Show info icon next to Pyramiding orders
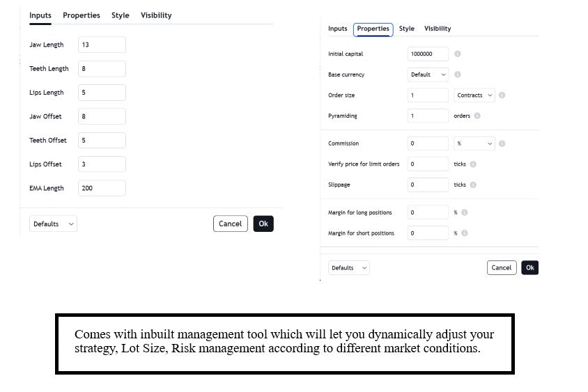588x392 pixels. pyautogui.click(x=477, y=116)
